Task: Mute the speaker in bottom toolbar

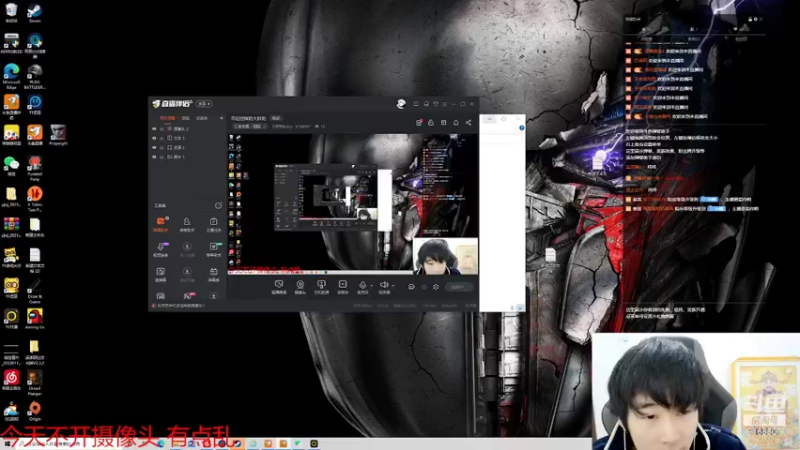Action: click(x=384, y=287)
